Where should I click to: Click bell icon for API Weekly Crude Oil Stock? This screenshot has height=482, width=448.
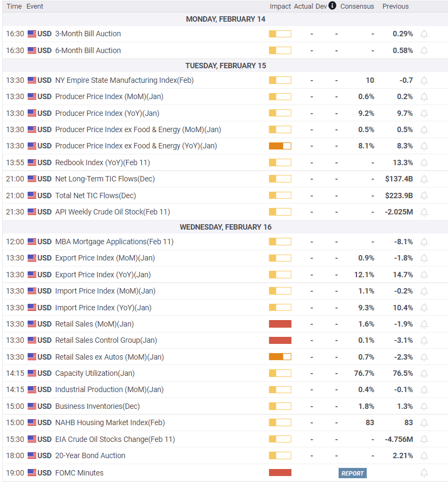pos(424,212)
